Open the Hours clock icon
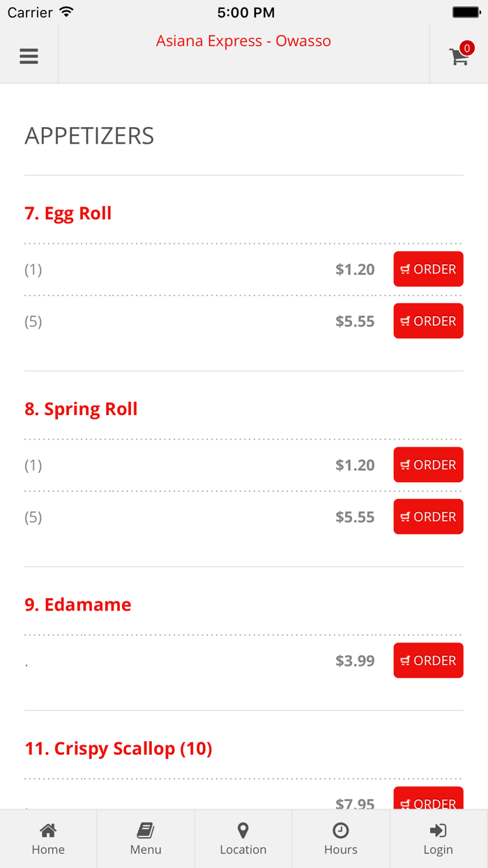488x868 pixels. 341,830
